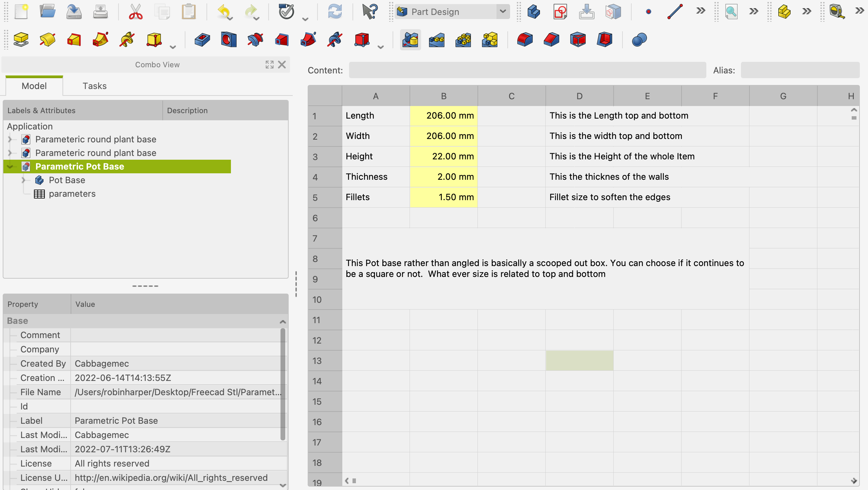The width and height of the screenshot is (868, 490).
Task: Expand the second Parameteric round plant base
Action: pyautogui.click(x=10, y=153)
